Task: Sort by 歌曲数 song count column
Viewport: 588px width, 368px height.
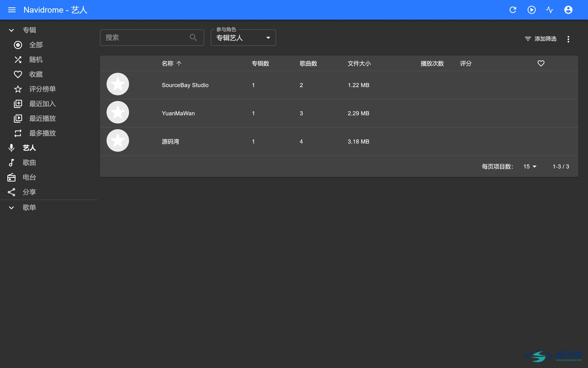Action: click(308, 63)
